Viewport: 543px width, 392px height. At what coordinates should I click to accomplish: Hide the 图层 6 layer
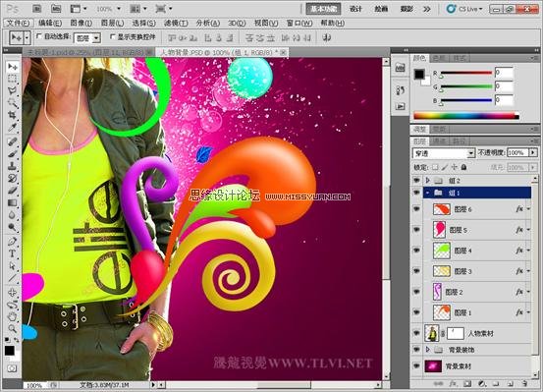[x=416, y=209]
